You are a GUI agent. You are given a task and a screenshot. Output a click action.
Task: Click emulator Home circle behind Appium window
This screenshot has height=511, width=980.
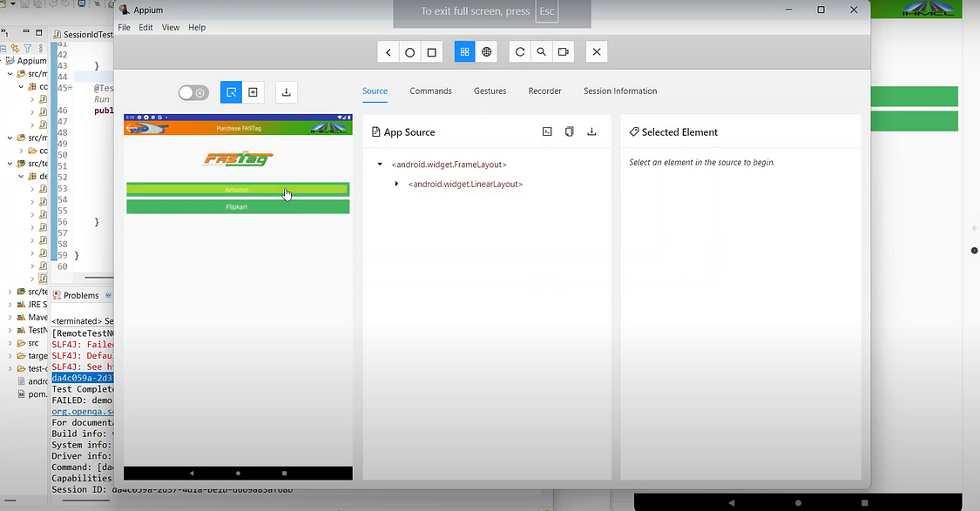click(798, 502)
